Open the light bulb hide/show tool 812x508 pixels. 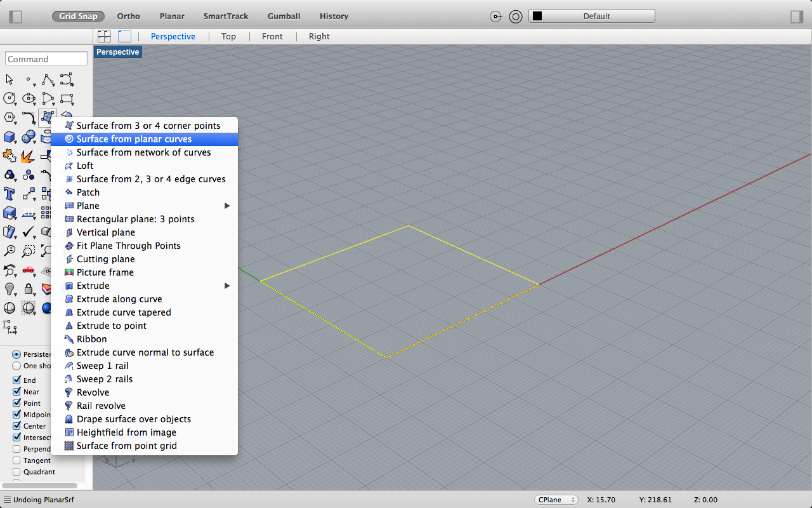pos(10,289)
